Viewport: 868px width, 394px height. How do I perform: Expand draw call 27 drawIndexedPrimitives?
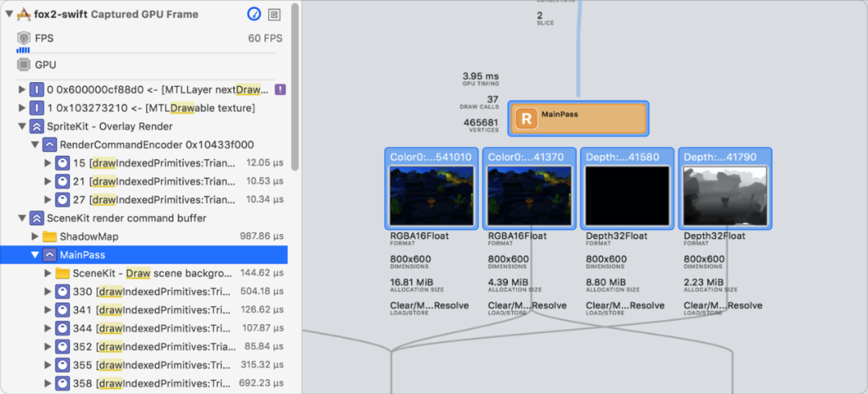47,199
